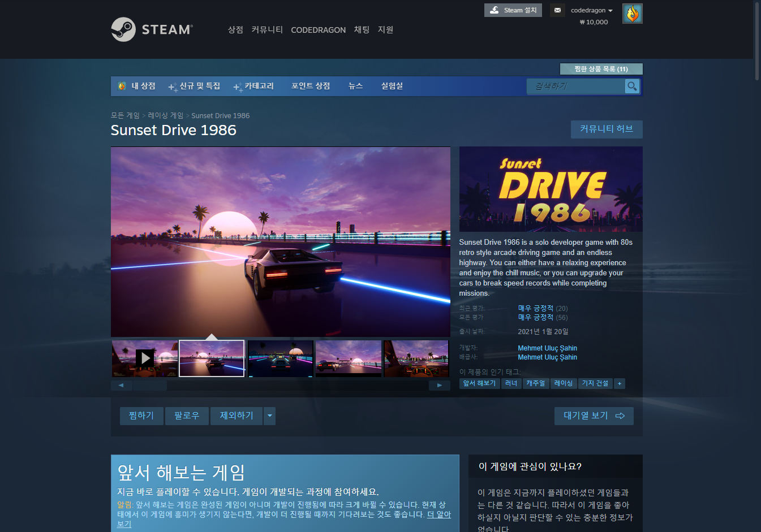
Task: Open the 내 상점 menu
Action: coord(136,86)
